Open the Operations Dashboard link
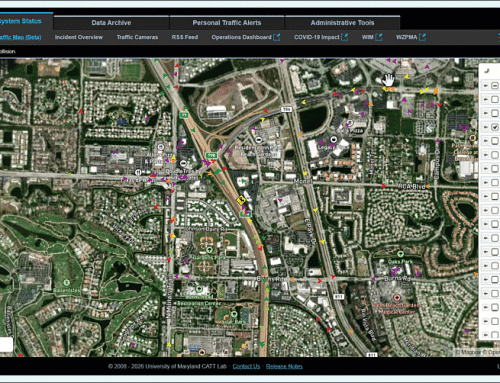 click(x=241, y=37)
